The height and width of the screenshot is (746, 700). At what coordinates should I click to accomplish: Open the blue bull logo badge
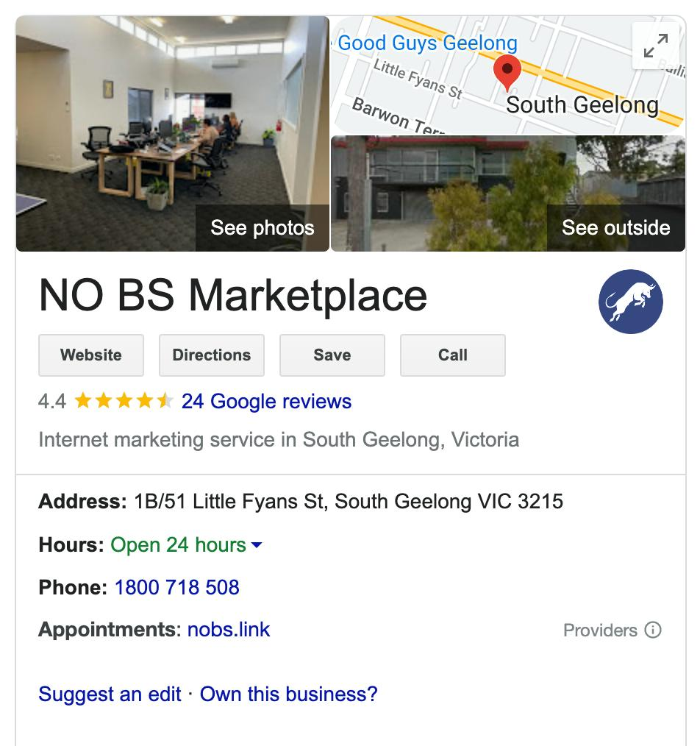[631, 302]
